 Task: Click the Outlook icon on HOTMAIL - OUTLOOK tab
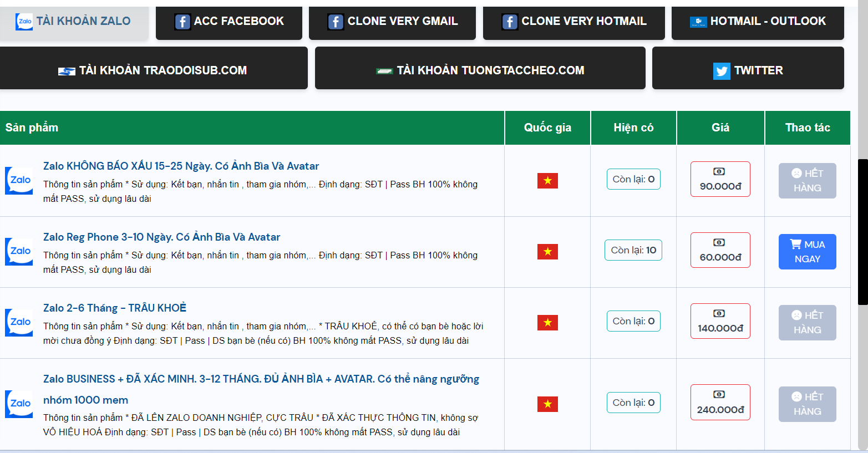(698, 22)
